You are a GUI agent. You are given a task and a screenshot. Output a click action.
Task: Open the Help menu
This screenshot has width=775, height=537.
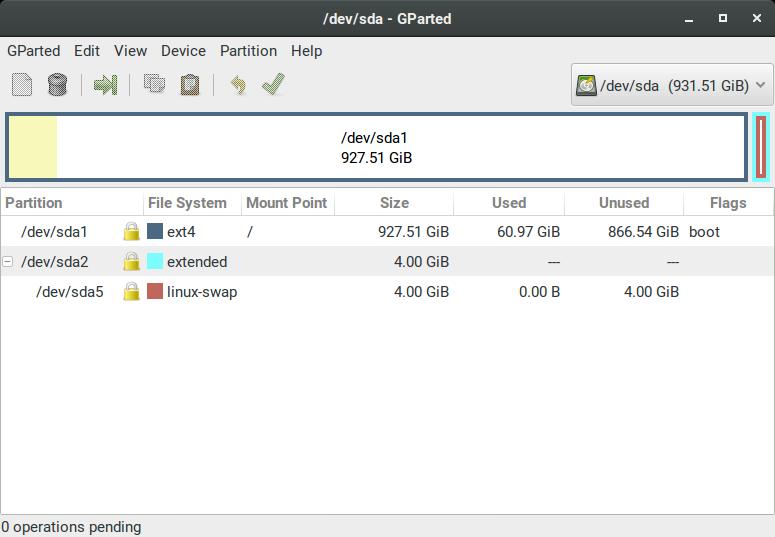pos(306,51)
